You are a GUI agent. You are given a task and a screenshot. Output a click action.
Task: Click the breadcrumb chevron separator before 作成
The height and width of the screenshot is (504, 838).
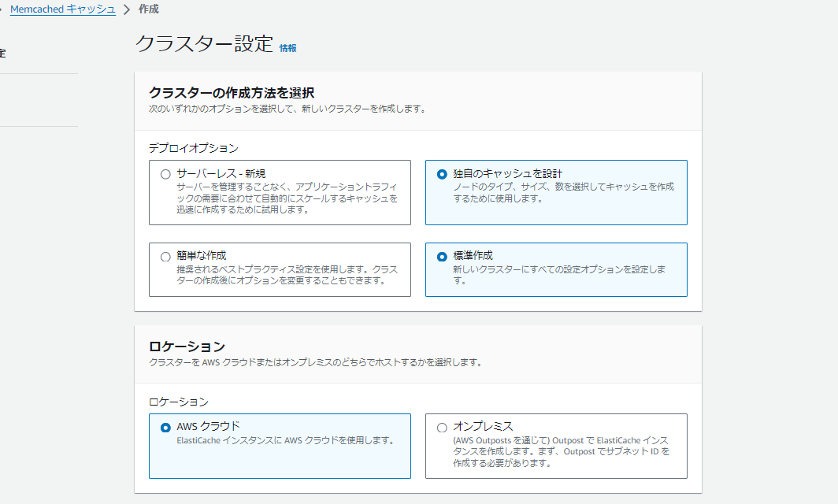pos(127,9)
